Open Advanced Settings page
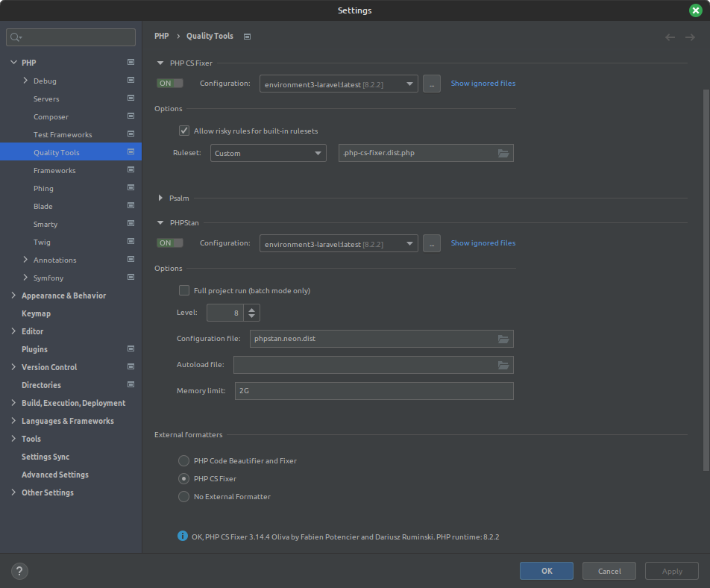Screen dimensions: 710x588 55,475
